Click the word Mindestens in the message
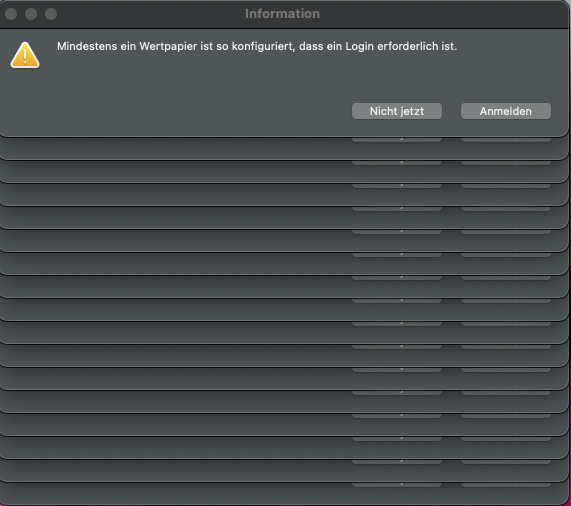Screen dimensions: 571x506 (87, 47)
